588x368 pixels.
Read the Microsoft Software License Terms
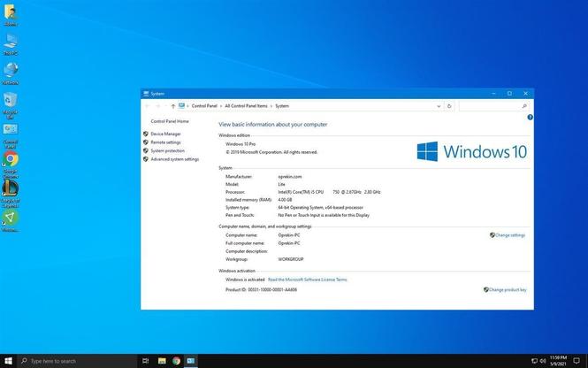pos(307,280)
